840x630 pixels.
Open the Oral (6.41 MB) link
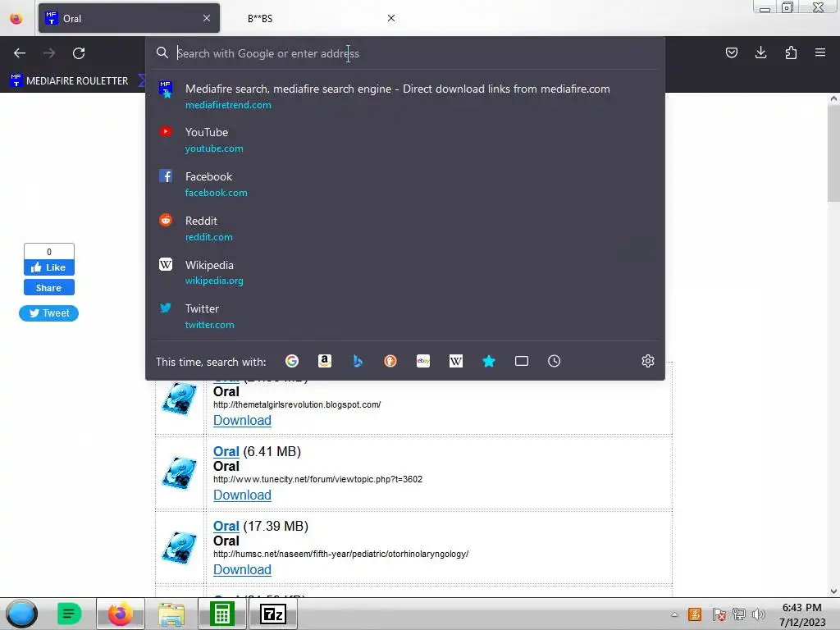pos(226,452)
